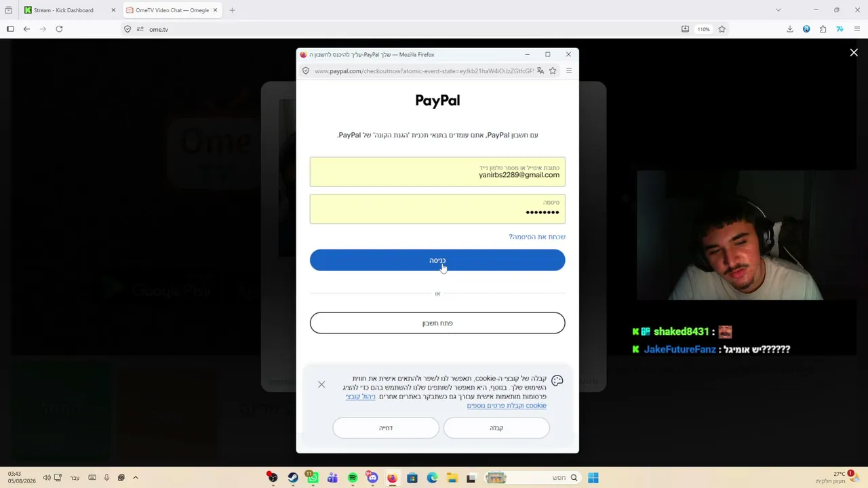Screen dimensions: 868x488
Task: Click the email address input field
Action: coord(437,171)
